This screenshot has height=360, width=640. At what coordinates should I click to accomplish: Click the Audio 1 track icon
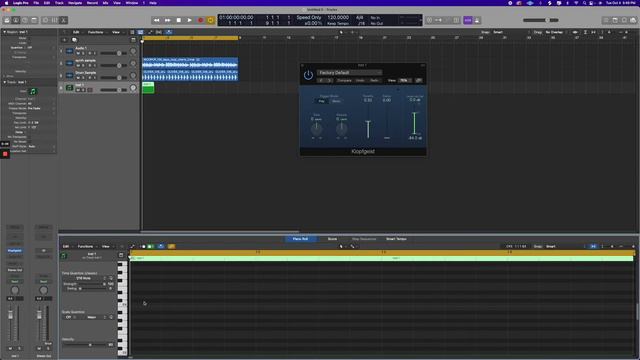pos(69,51)
